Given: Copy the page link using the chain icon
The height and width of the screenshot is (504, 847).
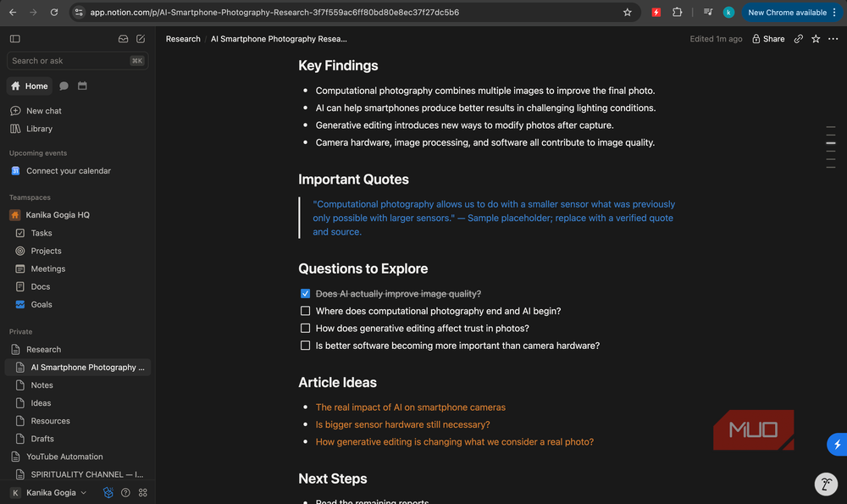Looking at the screenshot, I should click(799, 39).
